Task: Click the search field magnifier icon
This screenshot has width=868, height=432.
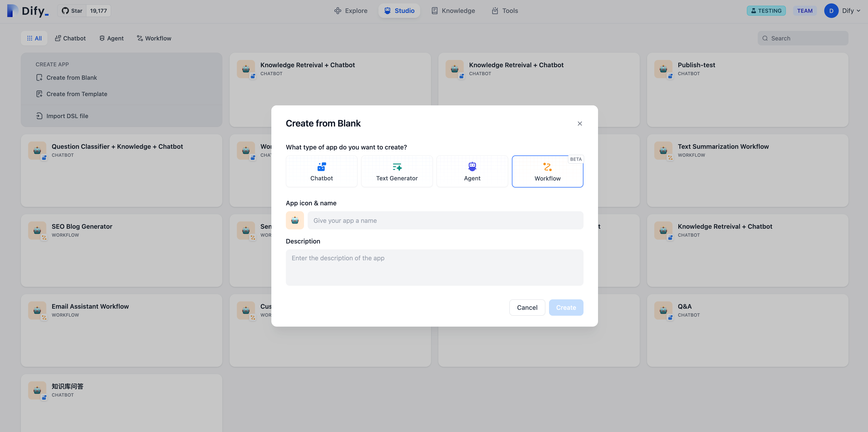Action: pyautogui.click(x=765, y=38)
